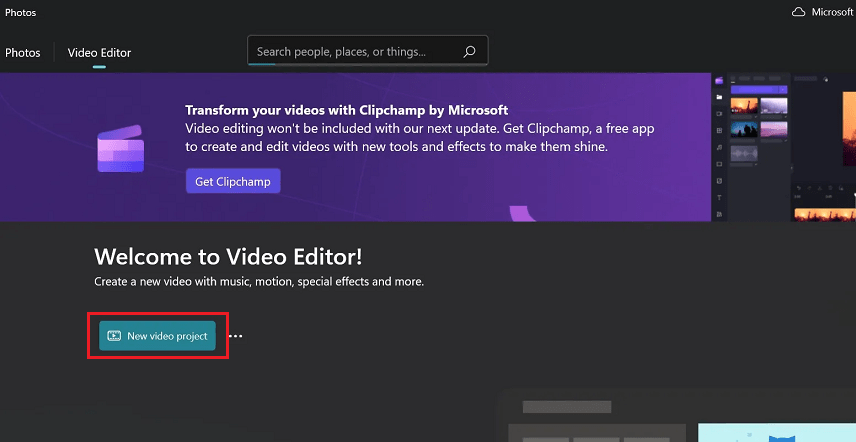Click the Welcome to Video Editor heading

228,256
